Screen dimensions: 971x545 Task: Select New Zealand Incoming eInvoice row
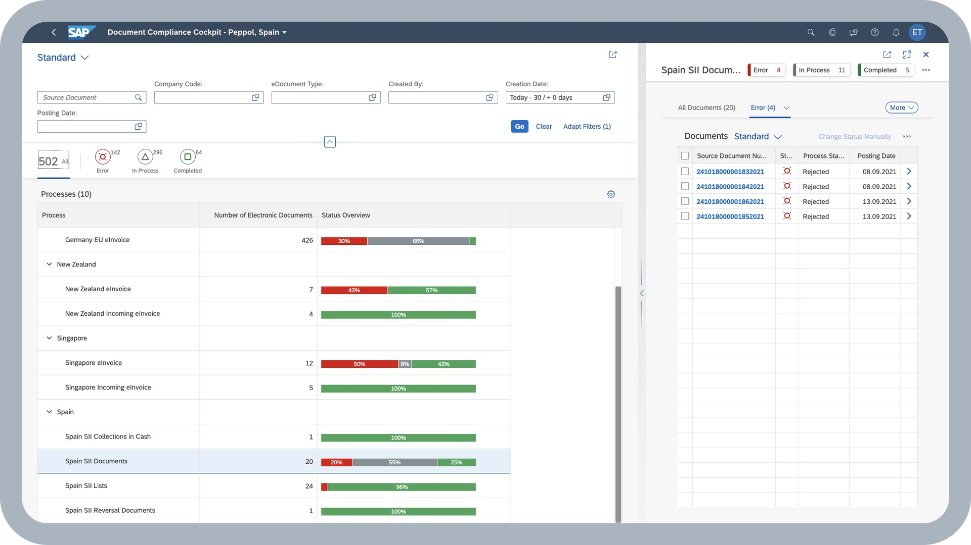pyautogui.click(x=274, y=314)
